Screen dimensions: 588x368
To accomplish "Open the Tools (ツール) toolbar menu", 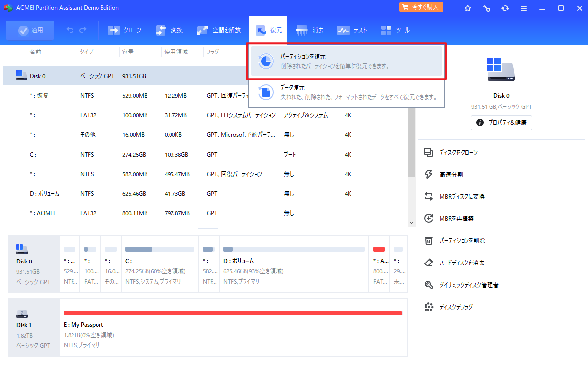I will 395,30.
